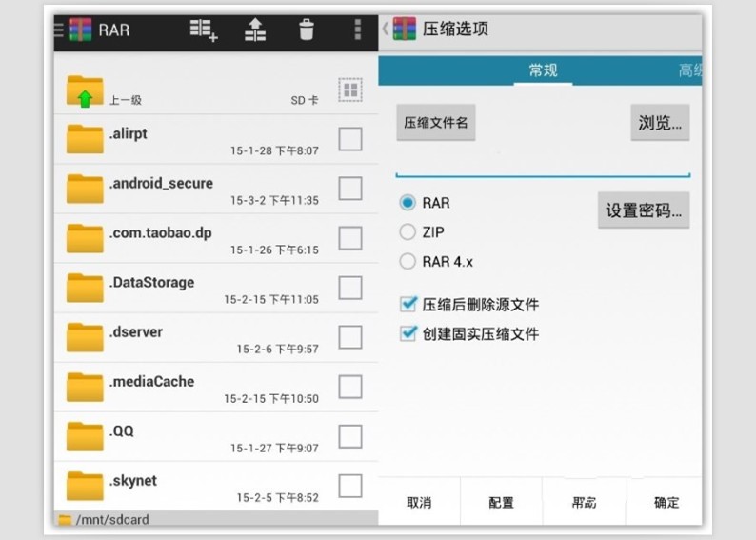756x540 pixels.
Task: Check the box for .QQ
Action: (350, 437)
